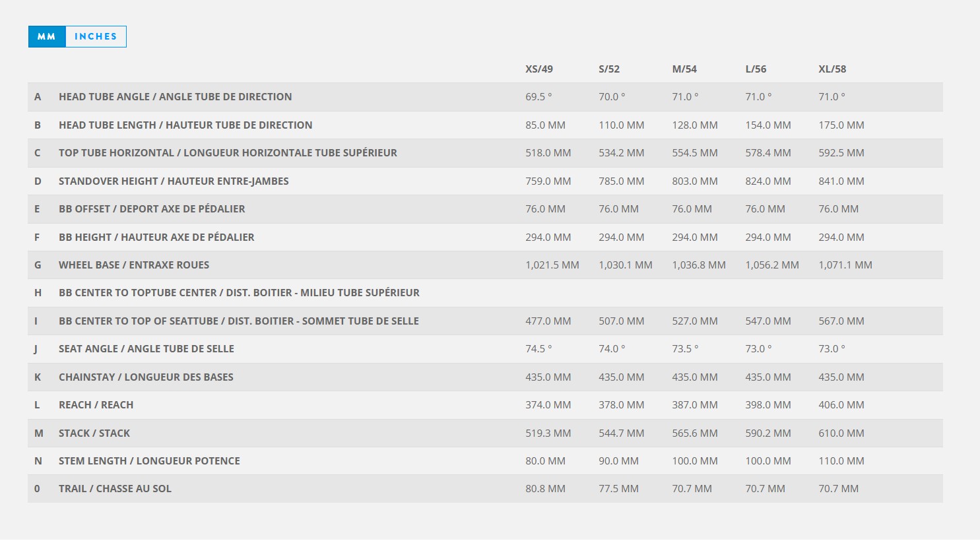Select the Head Tube Length row label
Viewport: 980px width, 541px height.
coord(185,125)
